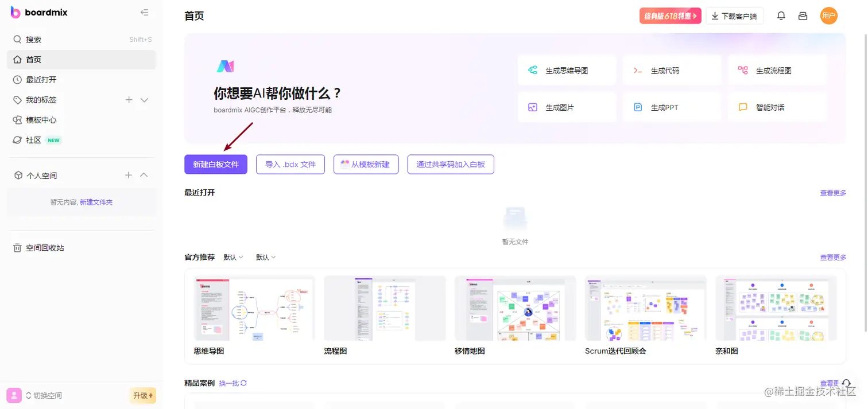Image resolution: width=868 pixels, height=409 pixels.
Task: Open the 618 特惠 promotion banner
Action: [671, 16]
